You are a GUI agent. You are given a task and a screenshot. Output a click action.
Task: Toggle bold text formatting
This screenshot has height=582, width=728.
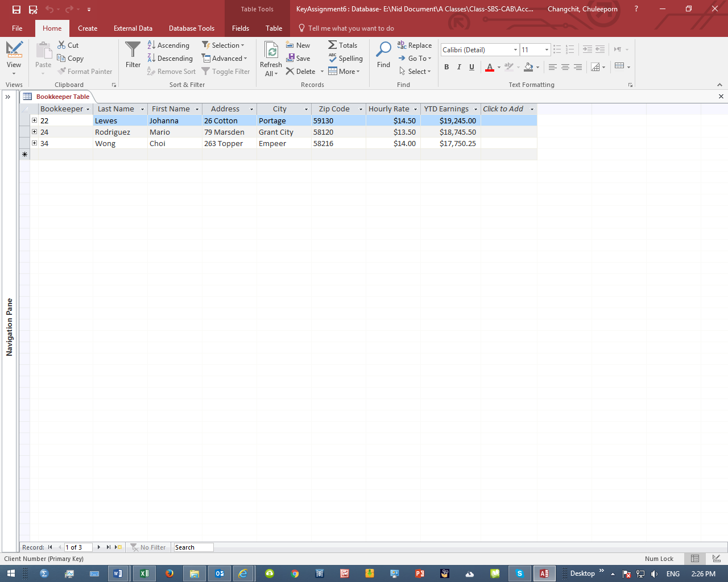446,67
